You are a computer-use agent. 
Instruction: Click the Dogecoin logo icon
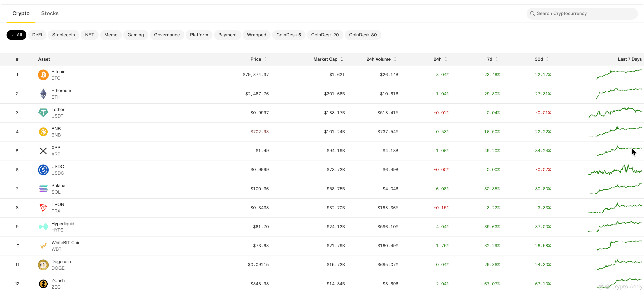[43, 265]
